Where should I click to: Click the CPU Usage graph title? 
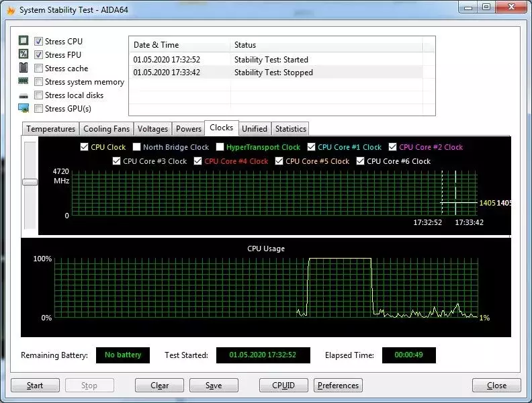pos(266,249)
